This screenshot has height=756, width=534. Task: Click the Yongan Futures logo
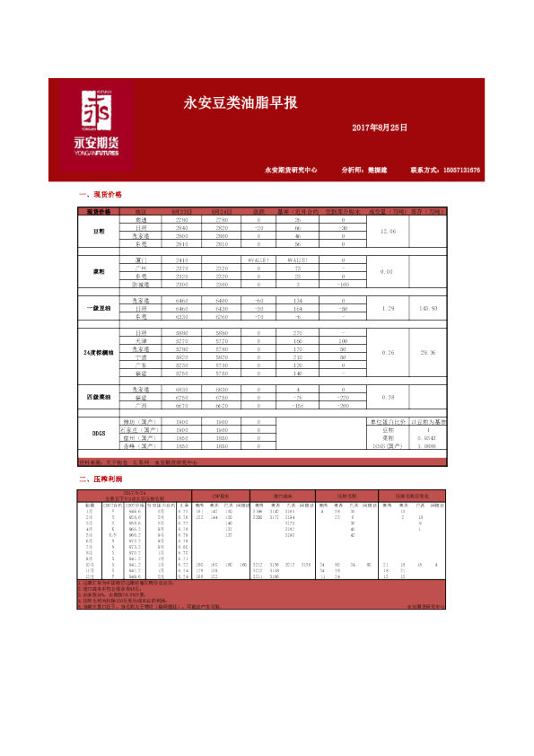click(x=97, y=126)
